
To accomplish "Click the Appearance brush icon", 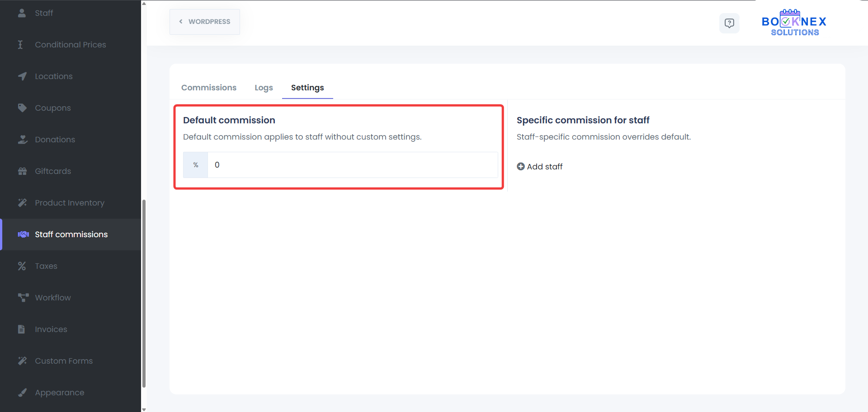I will pyautogui.click(x=22, y=393).
